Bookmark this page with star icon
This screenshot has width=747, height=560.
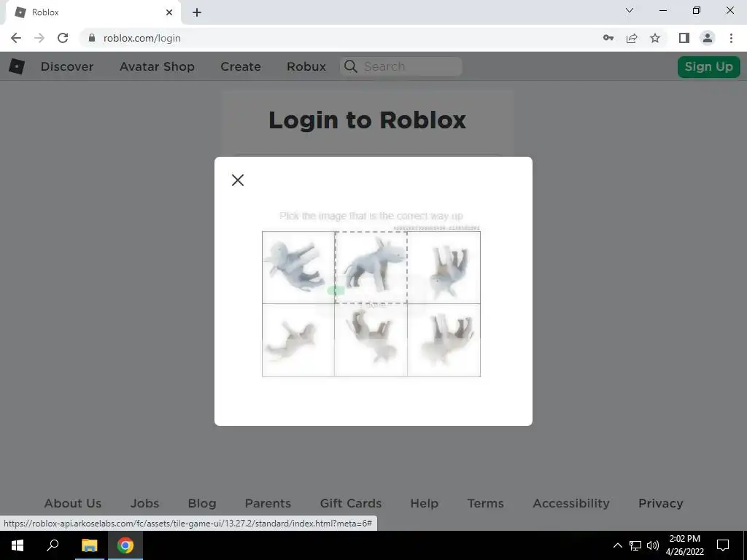click(655, 38)
